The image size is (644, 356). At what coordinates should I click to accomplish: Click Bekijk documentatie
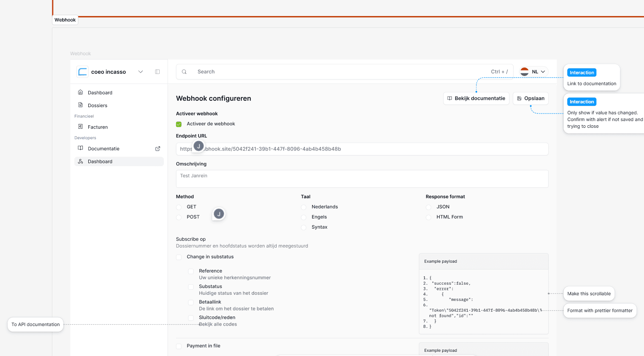476,98
